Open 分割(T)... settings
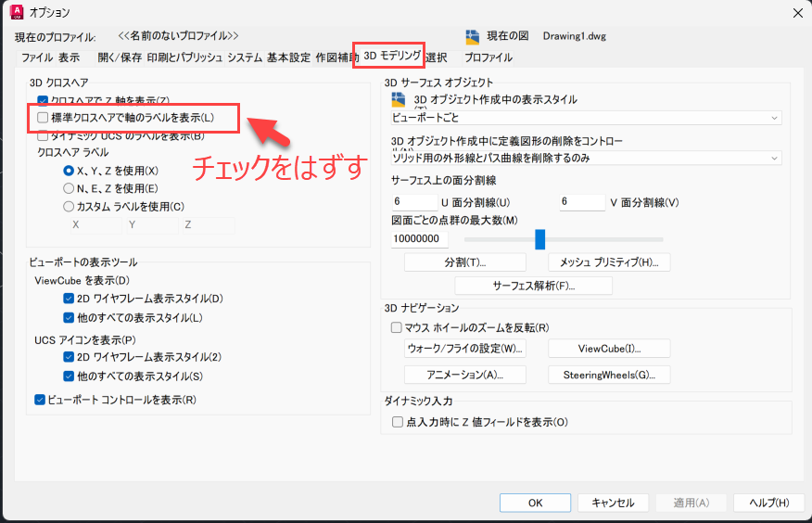The height and width of the screenshot is (523, 812). click(465, 262)
